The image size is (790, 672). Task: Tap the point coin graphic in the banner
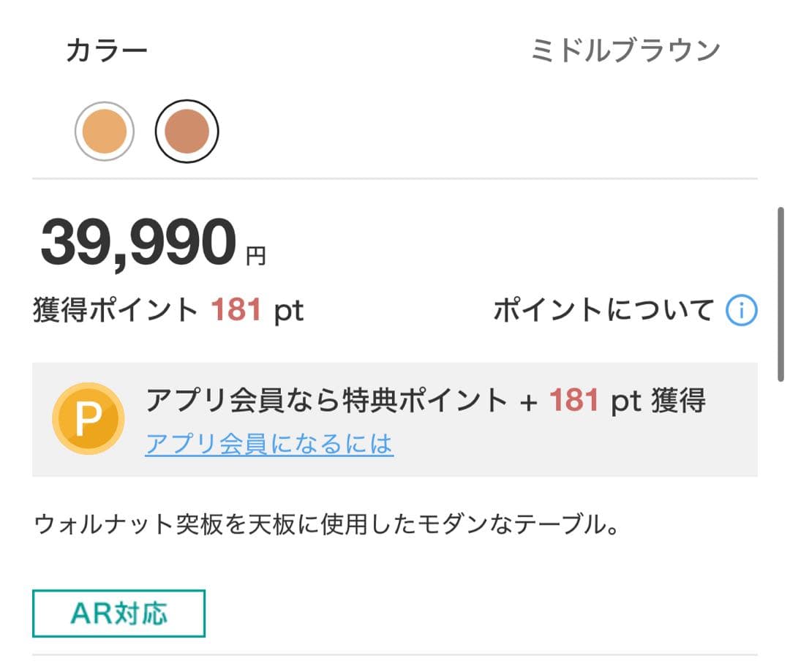pyautogui.click(x=89, y=419)
